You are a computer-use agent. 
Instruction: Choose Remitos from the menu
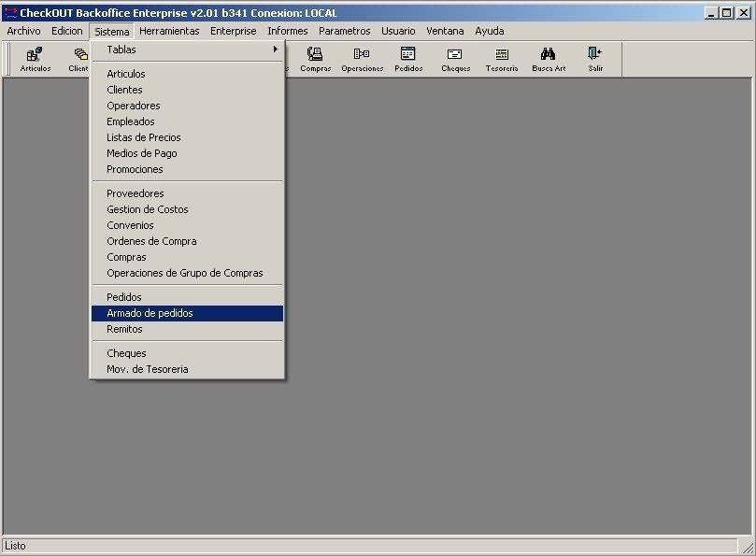coord(187,329)
